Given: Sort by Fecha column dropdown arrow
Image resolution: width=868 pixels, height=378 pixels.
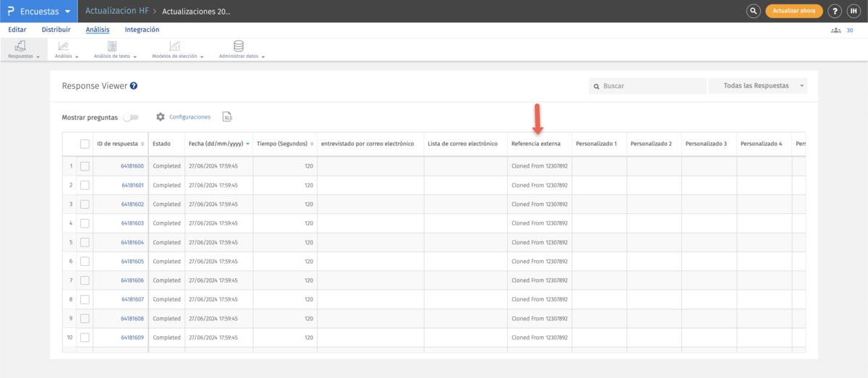Looking at the screenshot, I should point(248,144).
